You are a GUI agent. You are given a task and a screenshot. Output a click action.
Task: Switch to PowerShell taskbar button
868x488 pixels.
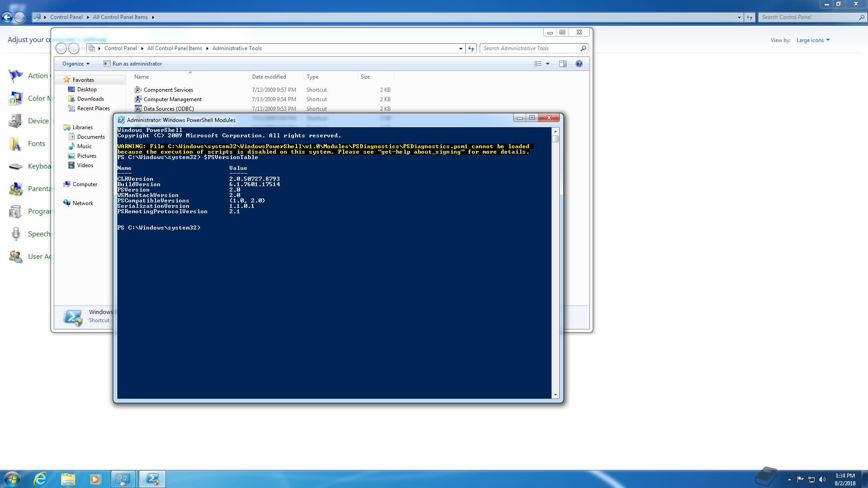tap(152, 479)
